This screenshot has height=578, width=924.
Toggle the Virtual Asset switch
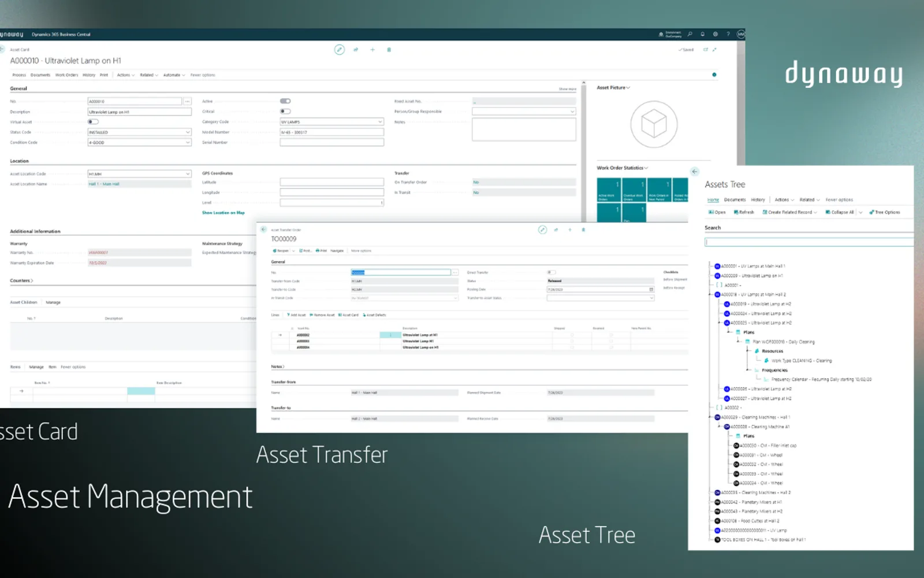(93, 122)
